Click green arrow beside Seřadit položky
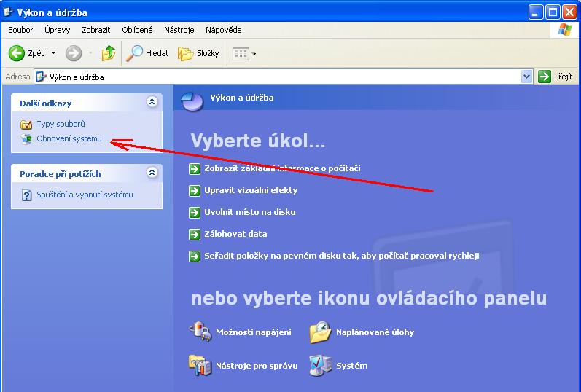Image resolution: width=581 pixels, height=392 pixels. (195, 256)
